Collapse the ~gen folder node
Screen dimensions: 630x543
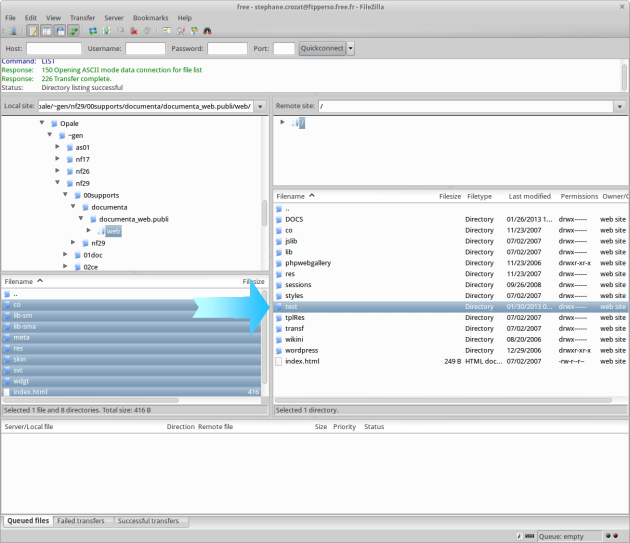pyautogui.click(x=50, y=135)
